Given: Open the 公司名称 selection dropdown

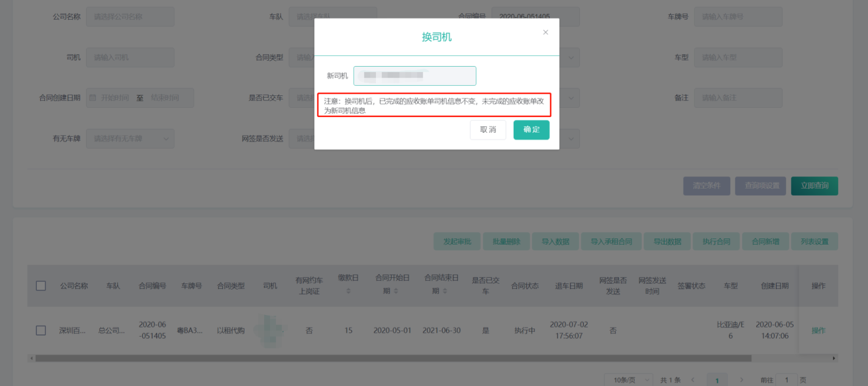Looking at the screenshot, I should pos(130,17).
